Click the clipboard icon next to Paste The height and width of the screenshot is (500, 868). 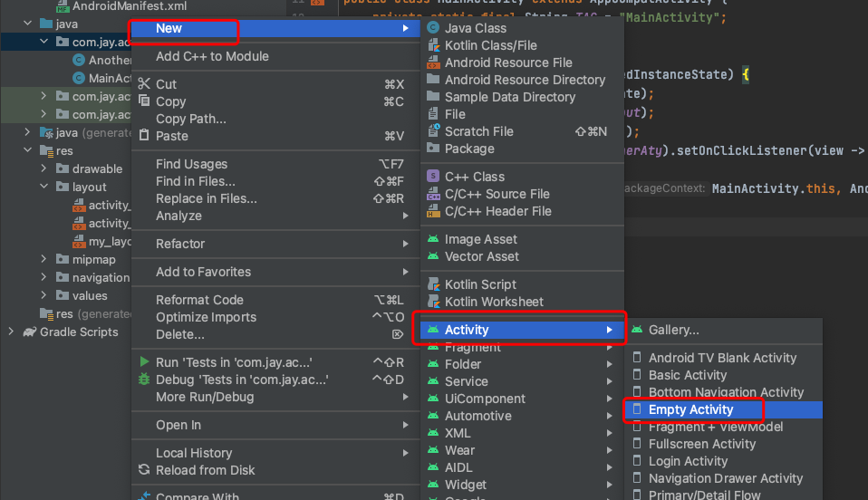click(x=144, y=135)
